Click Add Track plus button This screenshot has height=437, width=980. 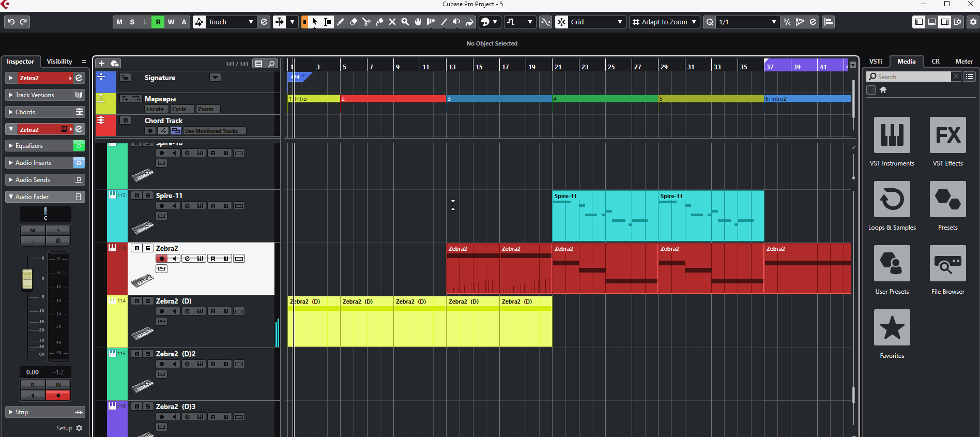(101, 64)
